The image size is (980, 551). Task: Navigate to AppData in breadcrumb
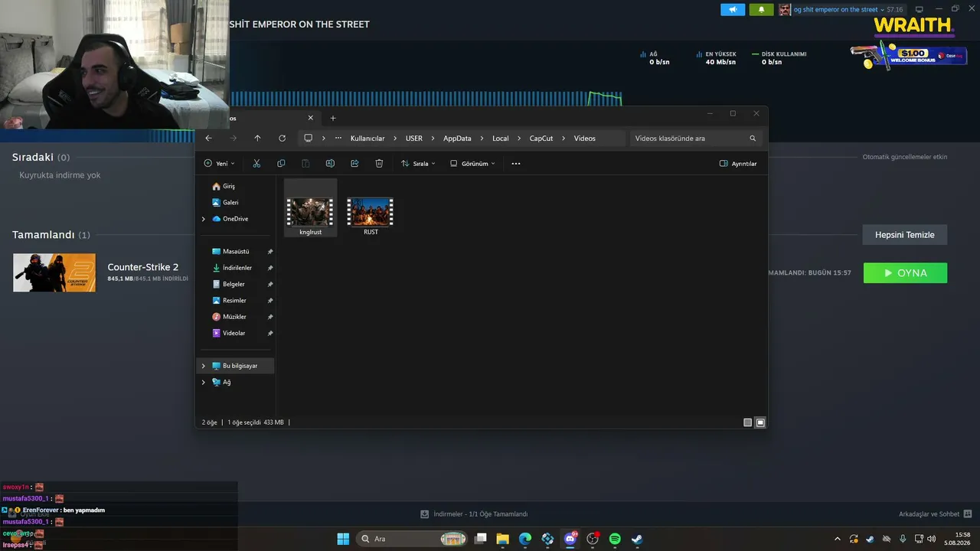(x=457, y=139)
